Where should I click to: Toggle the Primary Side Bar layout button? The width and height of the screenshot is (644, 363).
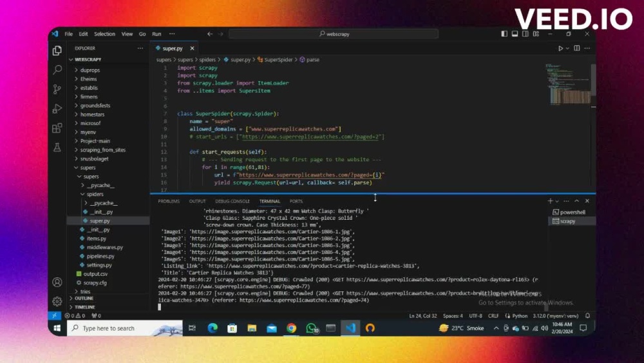coord(504,34)
